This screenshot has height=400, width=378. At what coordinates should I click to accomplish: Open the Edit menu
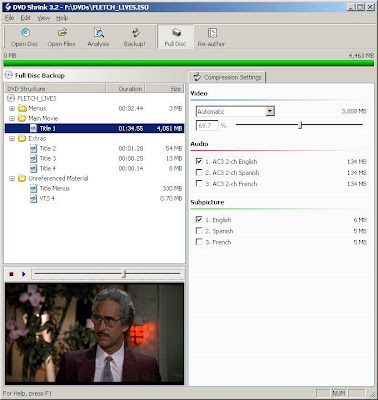coord(25,18)
